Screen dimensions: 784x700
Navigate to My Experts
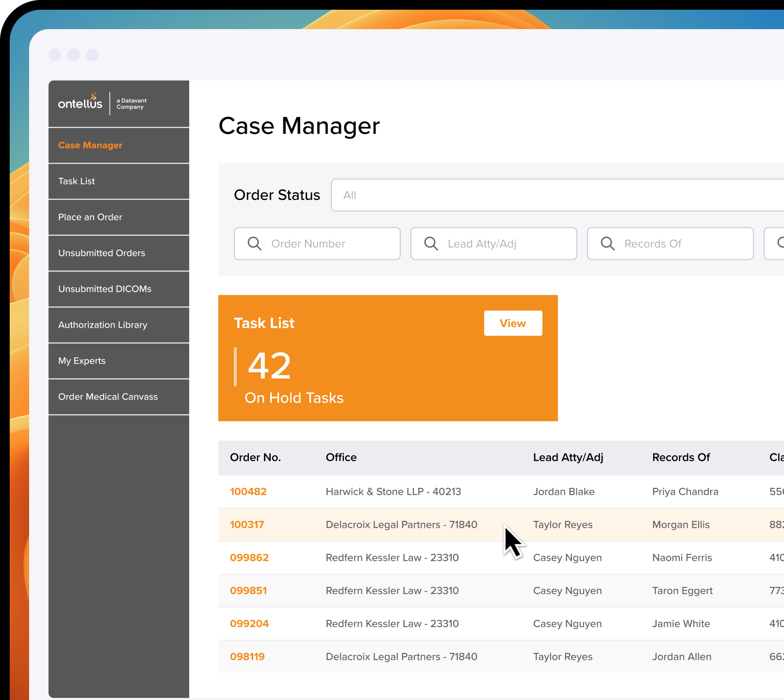pos(119,361)
